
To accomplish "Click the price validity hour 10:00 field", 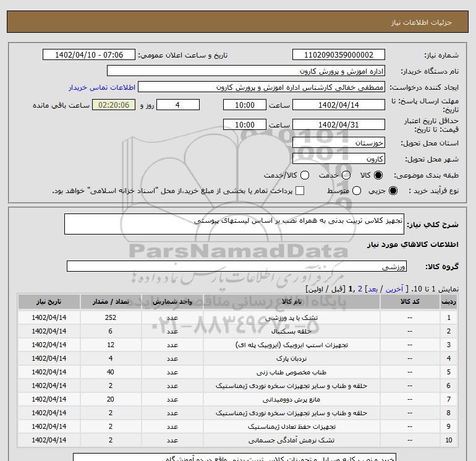I will coord(245,124).
